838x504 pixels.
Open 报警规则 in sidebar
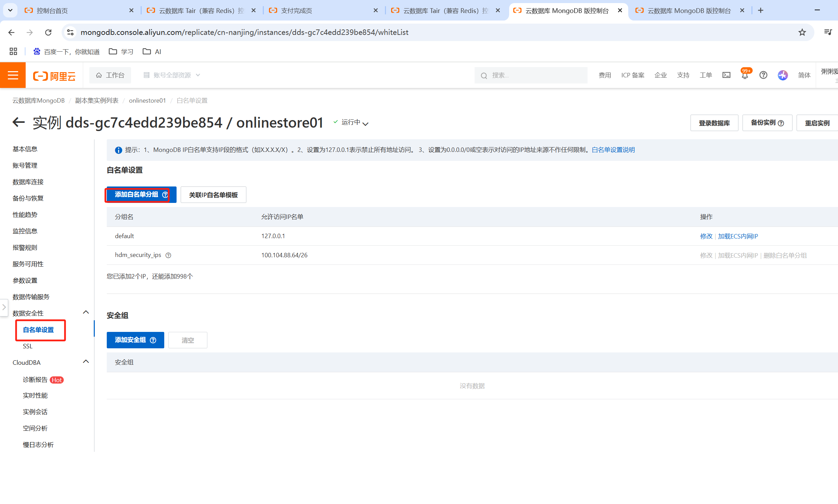(25, 247)
